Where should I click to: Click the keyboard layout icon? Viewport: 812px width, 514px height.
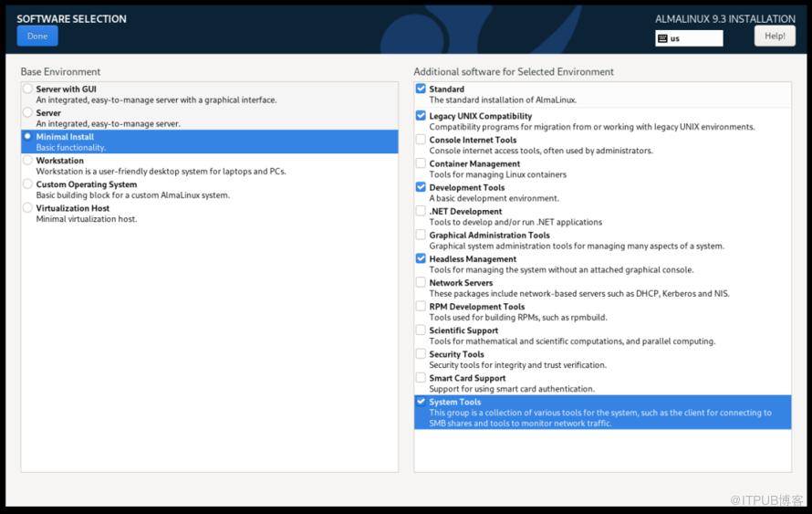662,38
